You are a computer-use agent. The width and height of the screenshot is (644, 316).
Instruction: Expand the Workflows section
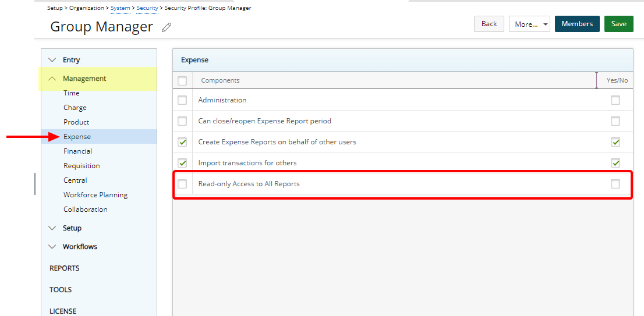click(x=53, y=247)
